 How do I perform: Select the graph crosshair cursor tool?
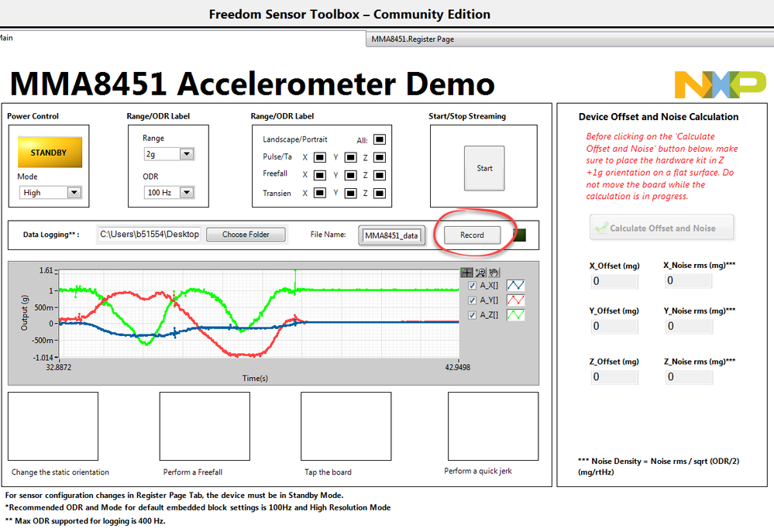tap(466, 273)
